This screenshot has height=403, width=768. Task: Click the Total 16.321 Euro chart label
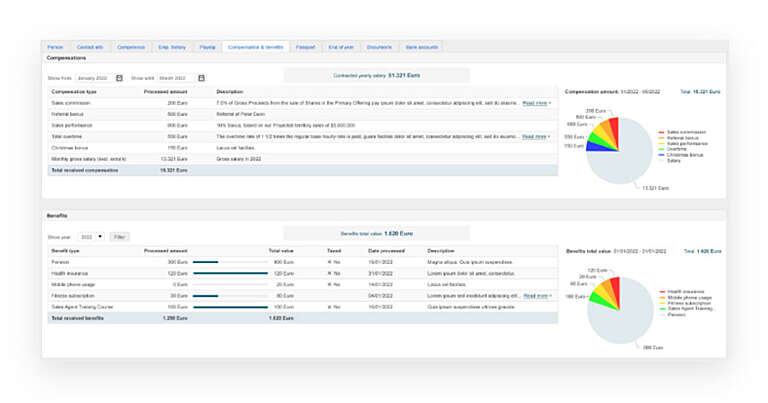tap(700, 92)
